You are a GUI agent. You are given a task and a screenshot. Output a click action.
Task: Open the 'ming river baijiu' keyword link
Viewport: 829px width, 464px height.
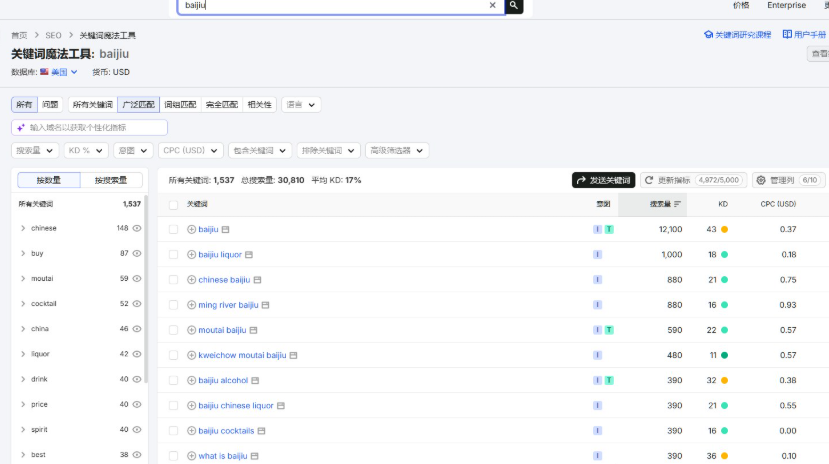pos(228,305)
